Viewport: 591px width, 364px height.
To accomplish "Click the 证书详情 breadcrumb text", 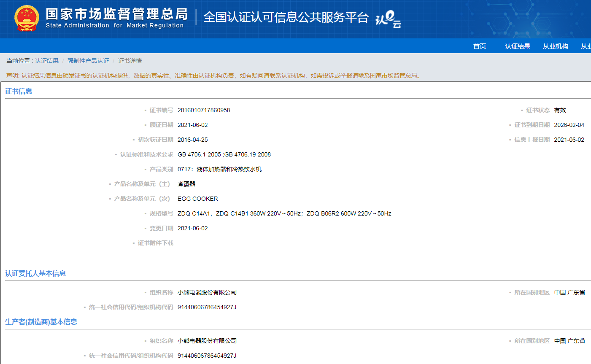I will coord(130,61).
